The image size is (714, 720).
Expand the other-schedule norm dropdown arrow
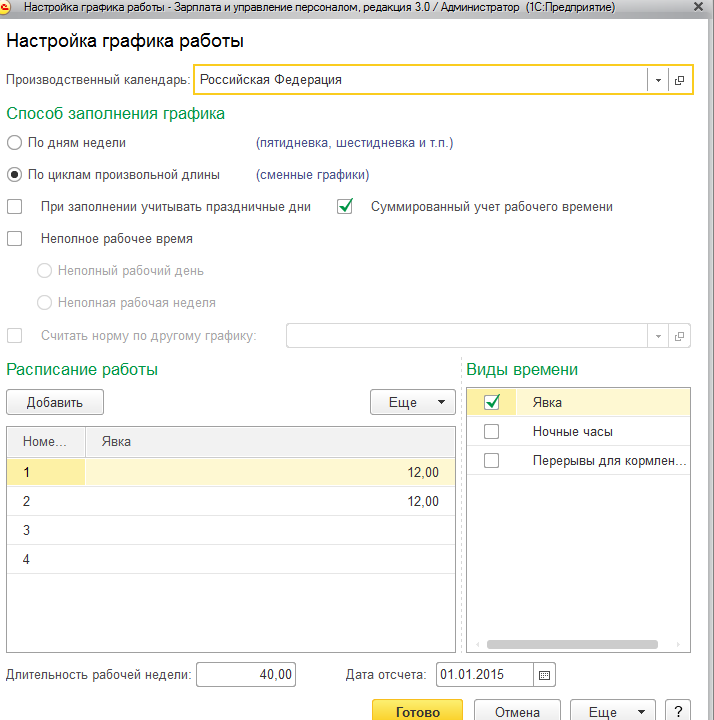[x=658, y=336]
